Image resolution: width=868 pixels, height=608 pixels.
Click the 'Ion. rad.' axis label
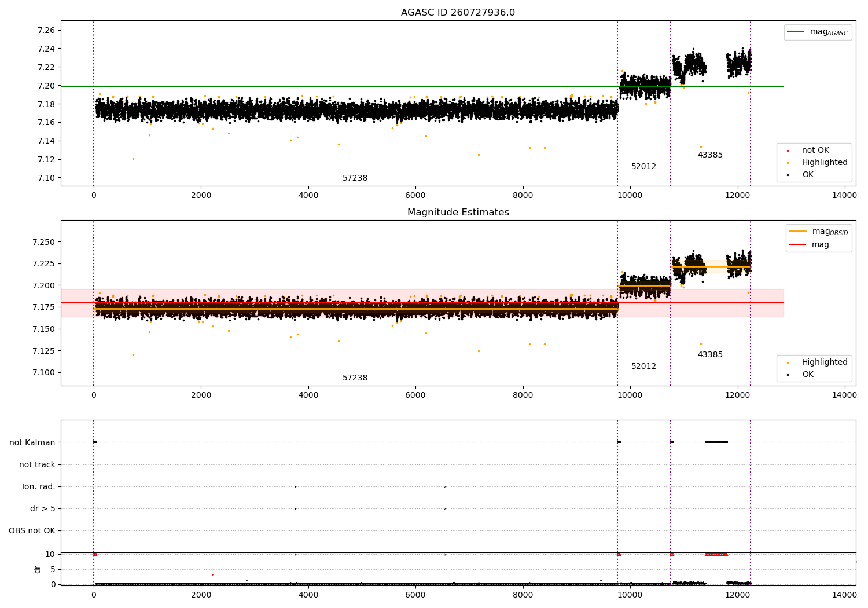pos(39,486)
